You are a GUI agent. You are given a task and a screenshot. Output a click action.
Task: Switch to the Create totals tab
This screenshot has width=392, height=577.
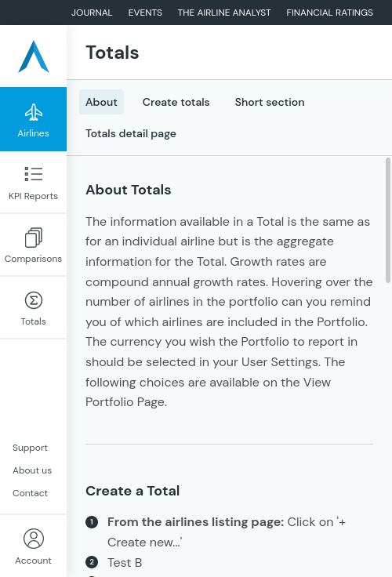coord(176,102)
